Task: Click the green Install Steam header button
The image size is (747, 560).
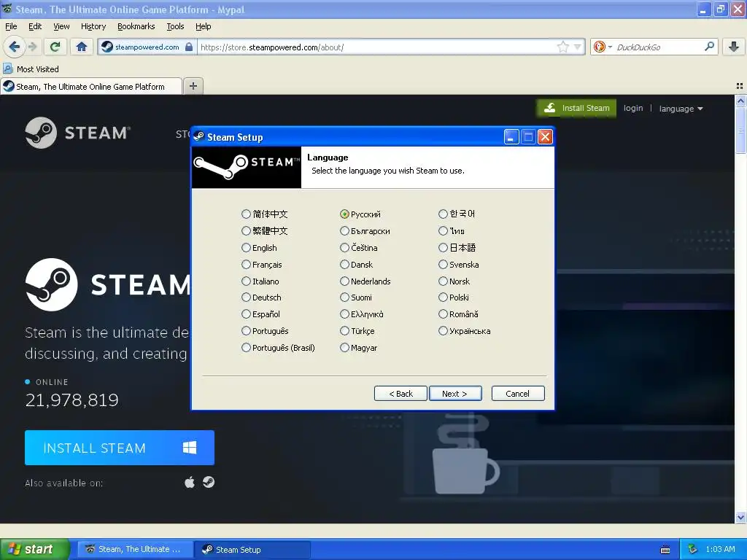Action: click(x=576, y=108)
